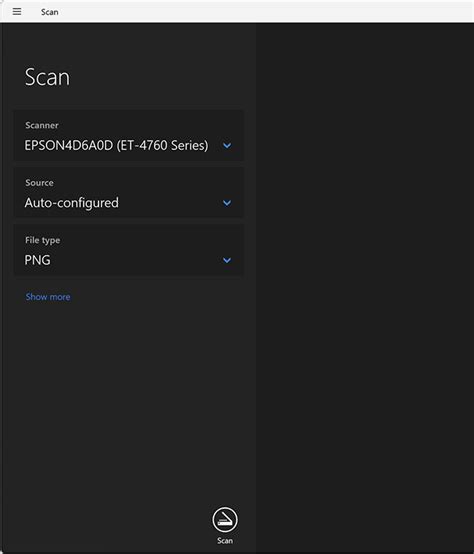Click the Scan label under the scanner icon
Viewport: 474px width, 554px height.
coord(225,541)
